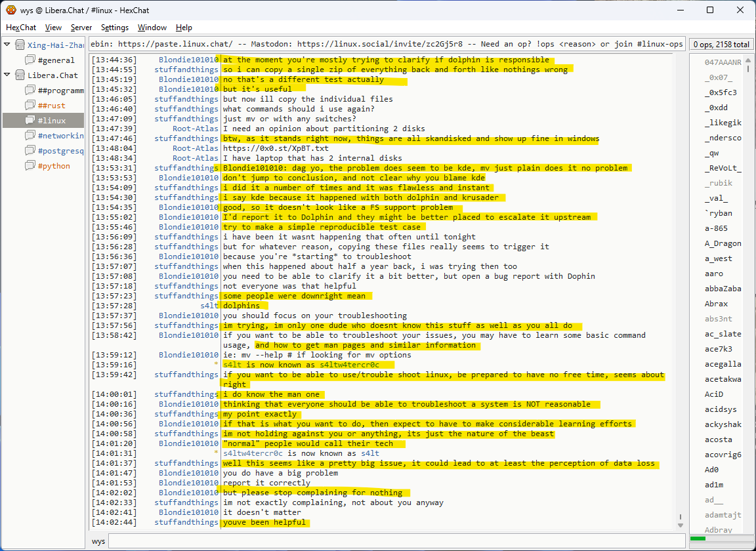Click the #networkin channel icon
The height and width of the screenshot is (551, 756).
pyautogui.click(x=30, y=135)
